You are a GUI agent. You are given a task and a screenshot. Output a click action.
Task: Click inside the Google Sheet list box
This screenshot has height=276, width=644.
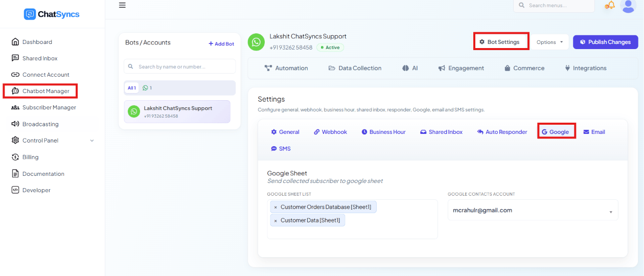pyautogui.click(x=353, y=219)
